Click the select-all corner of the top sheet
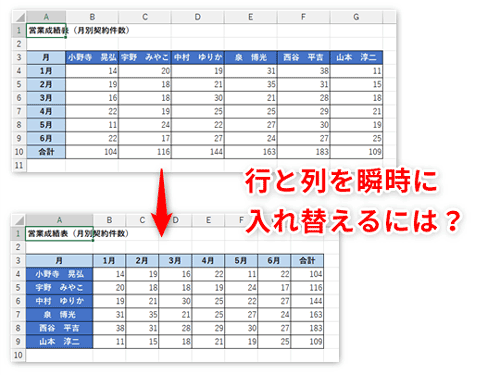 coord(19,17)
